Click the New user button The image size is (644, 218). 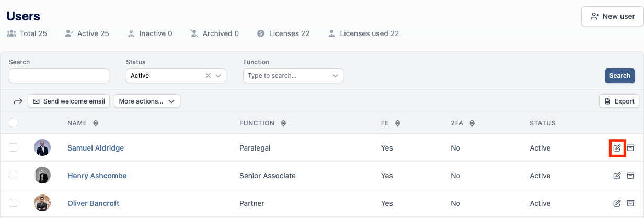pos(612,16)
